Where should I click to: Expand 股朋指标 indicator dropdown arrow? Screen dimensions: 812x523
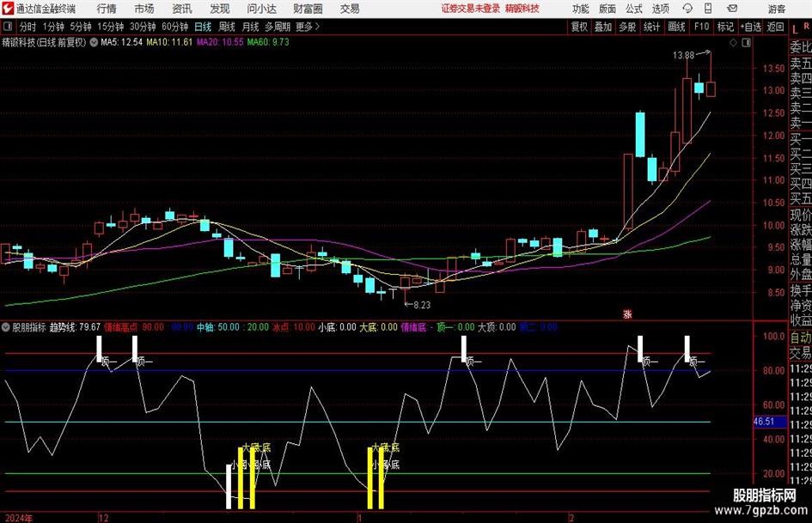click(x=6, y=327)
